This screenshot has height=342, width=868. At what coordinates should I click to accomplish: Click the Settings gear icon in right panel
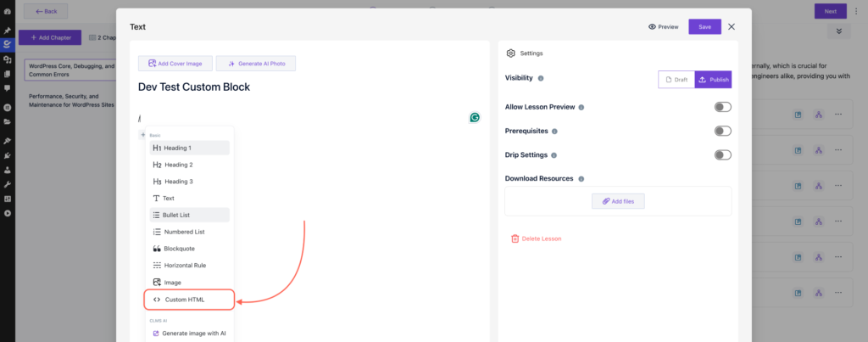pos(510,53)
